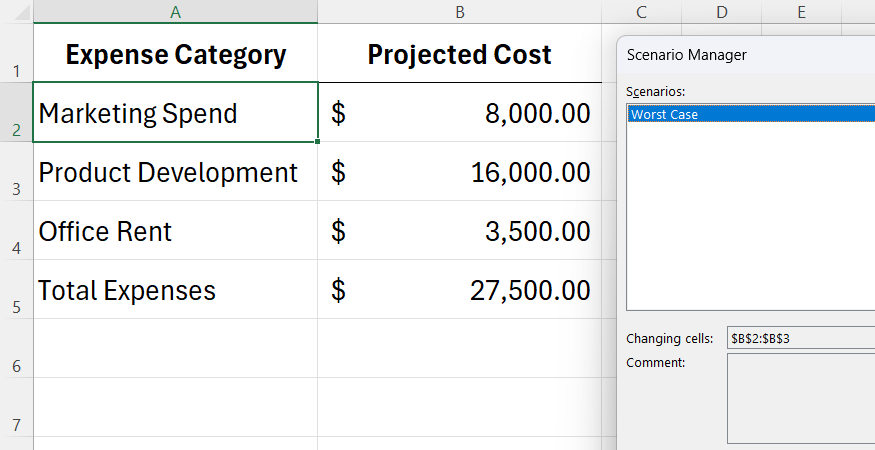Screen dimensions: 875x450
Task: Click the 'Projected Cost' header cell
Action: point(460,53)
